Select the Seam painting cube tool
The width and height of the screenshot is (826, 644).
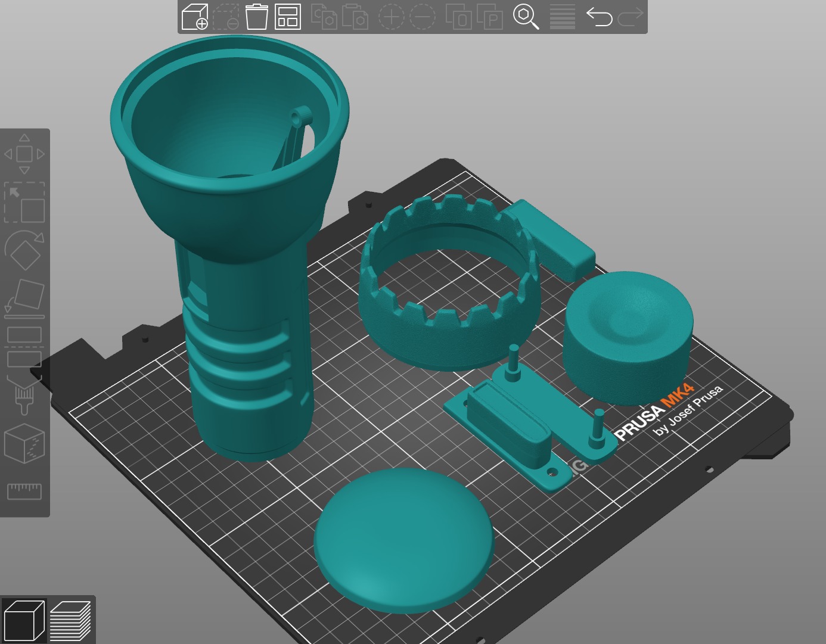click(x=24, y=443)
